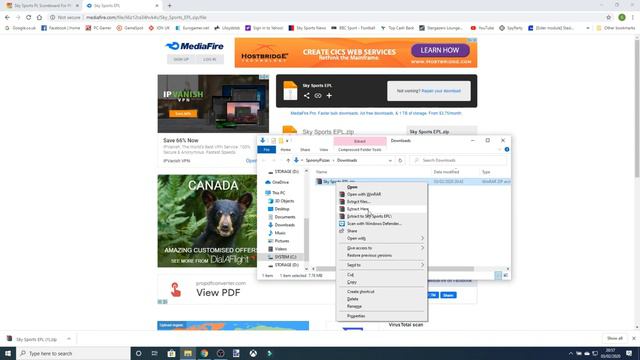Open Windows Start menu

click(x=8, y=353)
